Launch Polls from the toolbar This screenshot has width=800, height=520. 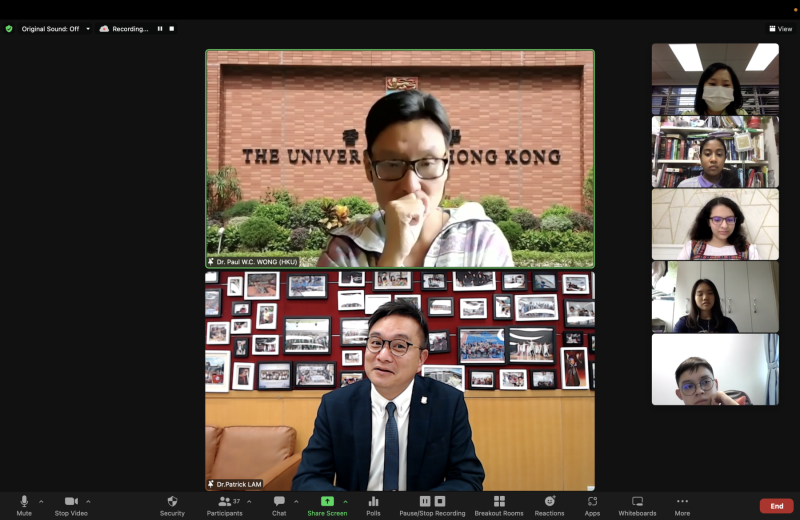pos(373,505)
